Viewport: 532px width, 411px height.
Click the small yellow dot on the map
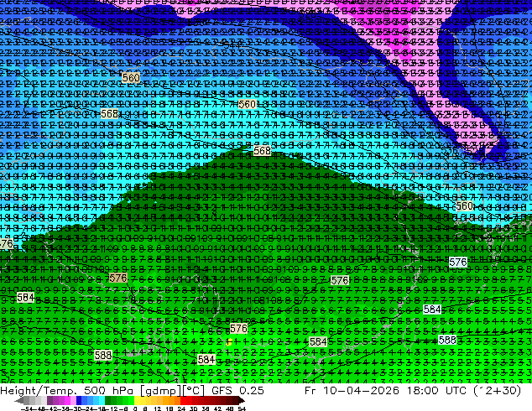pyautogui.click(x=229, y=341)
